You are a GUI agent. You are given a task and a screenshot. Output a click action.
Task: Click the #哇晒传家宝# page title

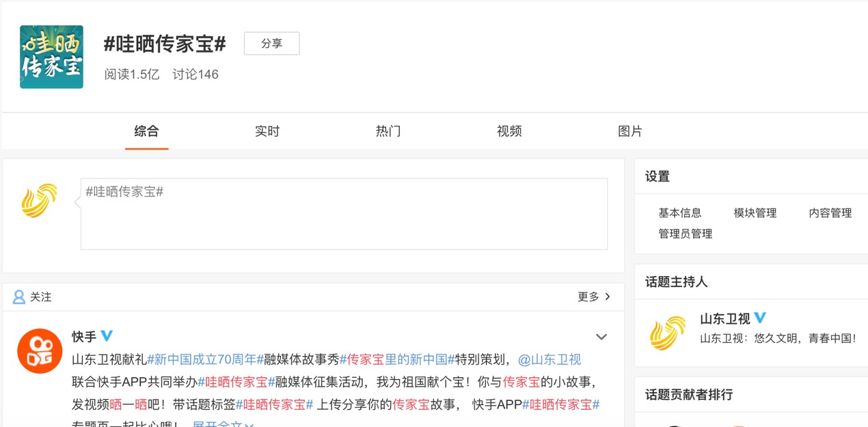click(x=165, y=44)
